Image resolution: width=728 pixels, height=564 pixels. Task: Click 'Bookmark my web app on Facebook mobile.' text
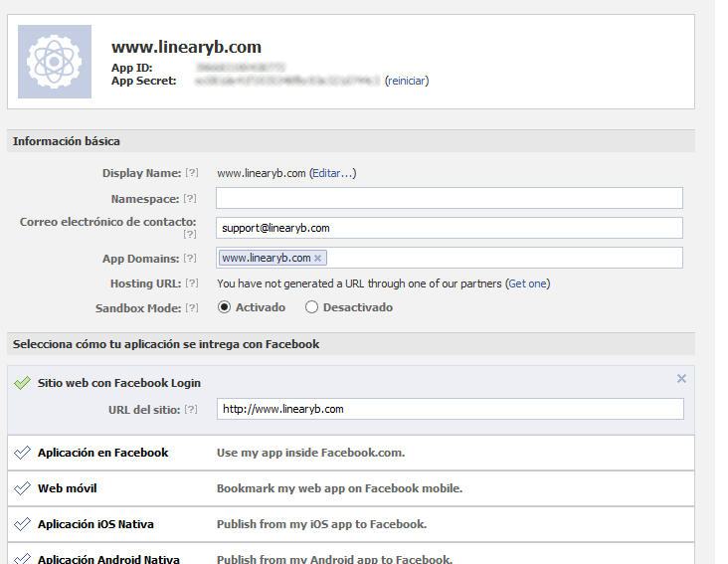[x=339, y=488]
